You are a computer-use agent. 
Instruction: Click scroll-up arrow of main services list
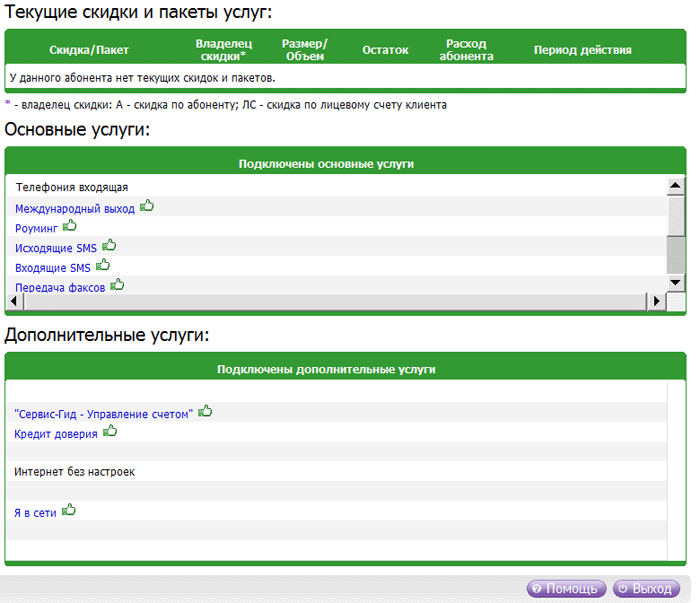click(x=675, y=185)
